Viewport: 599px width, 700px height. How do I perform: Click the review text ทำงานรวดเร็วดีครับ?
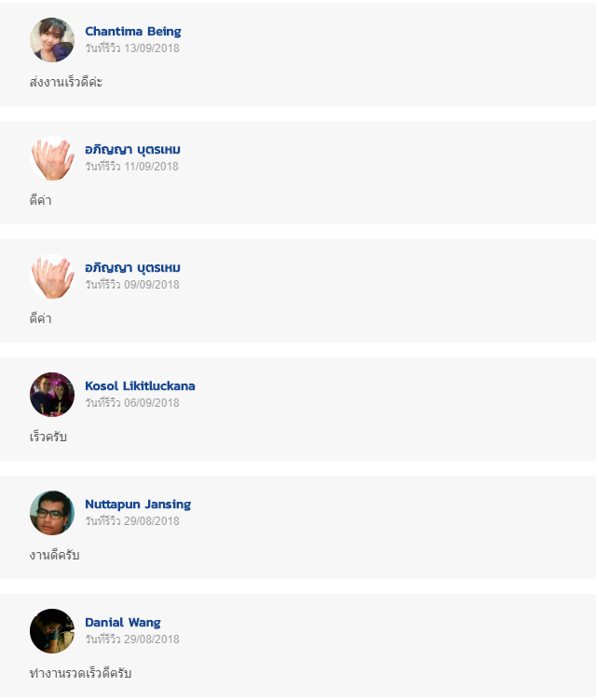(80, 673)
